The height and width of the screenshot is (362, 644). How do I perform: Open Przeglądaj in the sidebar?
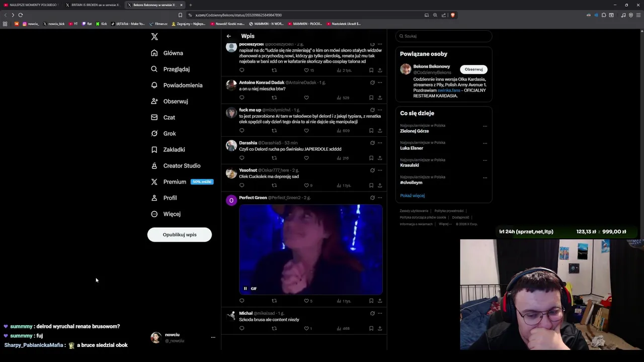[x=171, y=69]
